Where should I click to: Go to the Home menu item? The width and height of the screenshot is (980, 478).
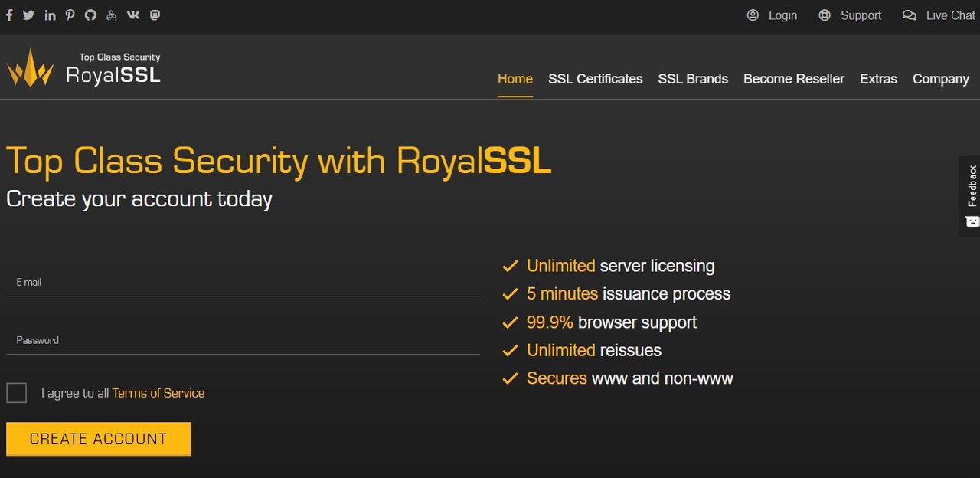coord(515,79)
